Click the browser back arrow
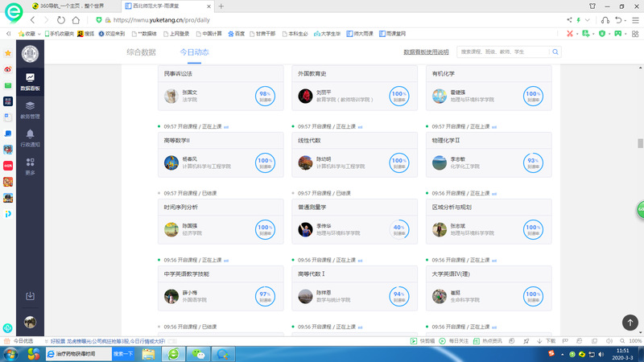 [32, 20]
